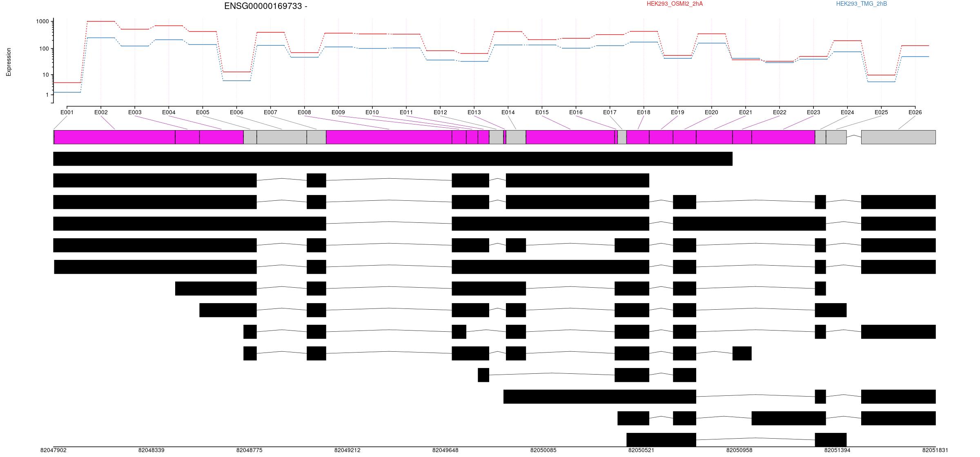The image size is (980, 457).
Task: Click genomic coordinate 82051394
Action: point(837,450)
